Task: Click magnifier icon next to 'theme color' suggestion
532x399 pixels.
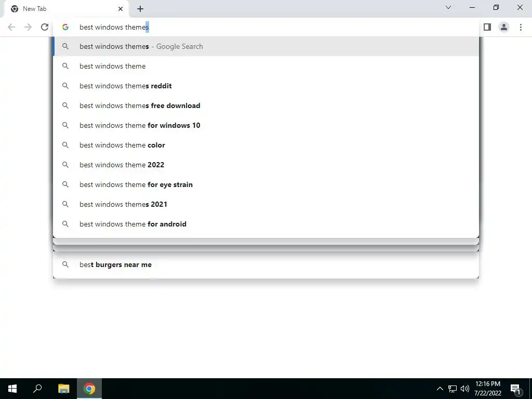Action: coord(65,145)
